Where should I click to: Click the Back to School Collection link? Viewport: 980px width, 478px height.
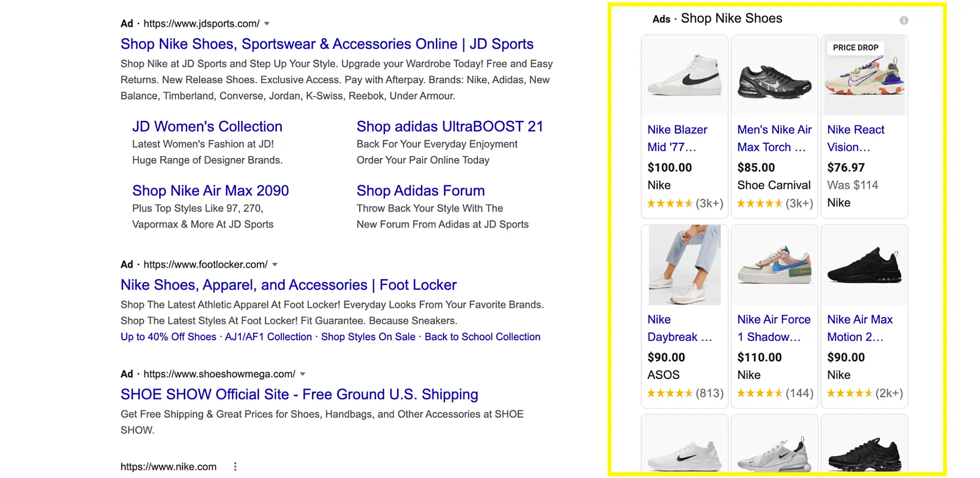[x=482, y=337]
